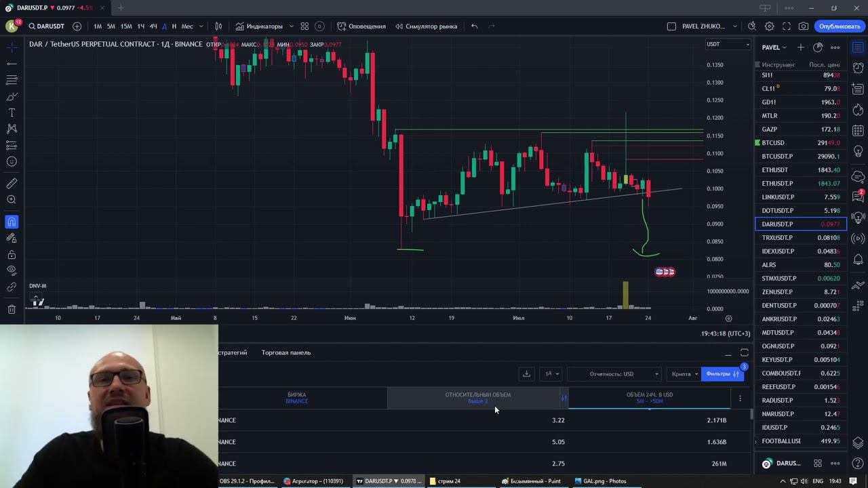
Task: Open the Торговая панель tab
Action: click(x=286, y=352)
